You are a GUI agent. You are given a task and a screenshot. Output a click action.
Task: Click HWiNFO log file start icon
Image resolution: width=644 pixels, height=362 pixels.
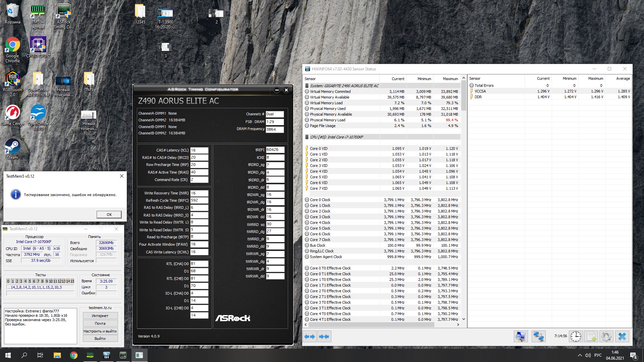tap(591, 336)
